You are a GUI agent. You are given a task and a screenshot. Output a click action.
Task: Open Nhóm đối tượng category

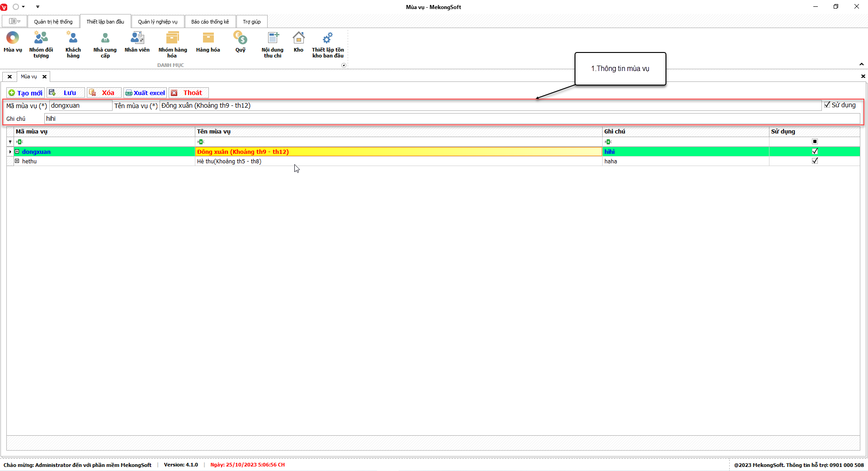tap(41, 44)
